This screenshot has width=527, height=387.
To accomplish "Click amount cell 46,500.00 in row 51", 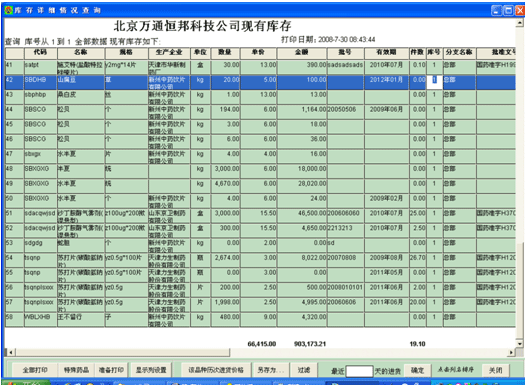I will point(301,216).
